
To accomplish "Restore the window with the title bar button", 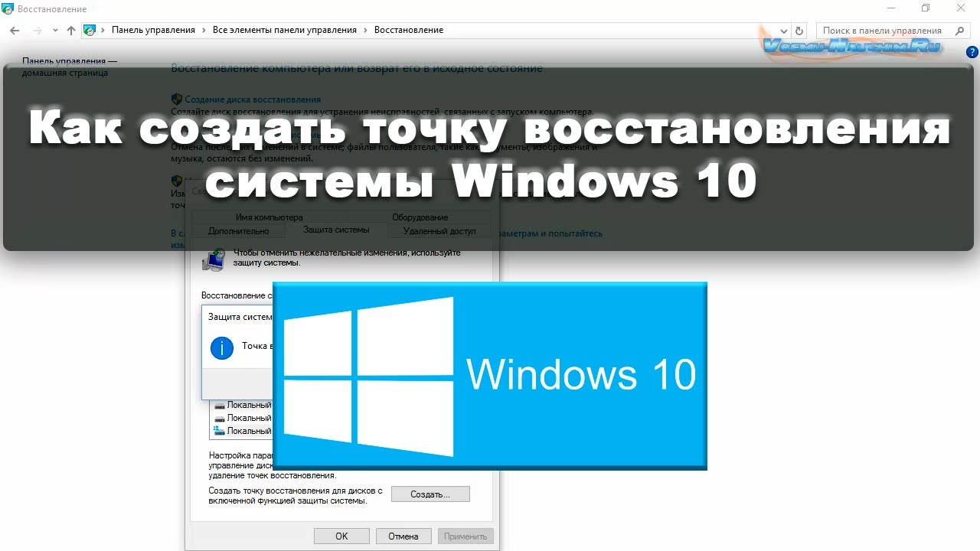I will coord(925,8).
